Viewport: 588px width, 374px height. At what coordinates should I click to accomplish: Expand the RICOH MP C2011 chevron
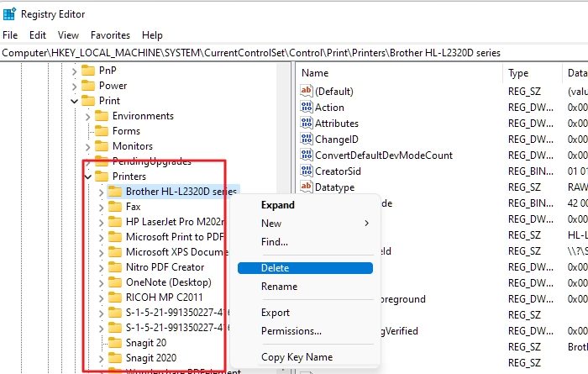click(x=102, y=298)
